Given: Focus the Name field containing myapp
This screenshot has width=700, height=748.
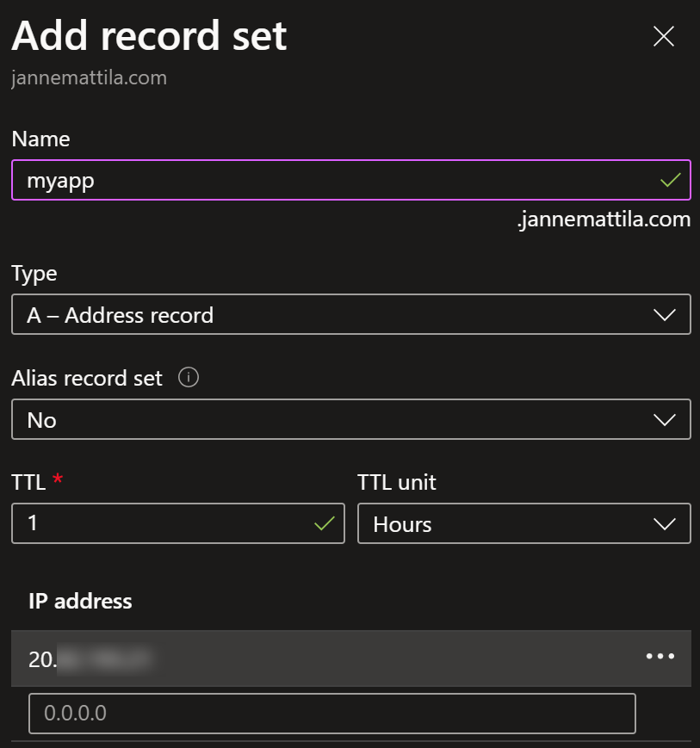Looking at the screenshot, I should point(351,180).
